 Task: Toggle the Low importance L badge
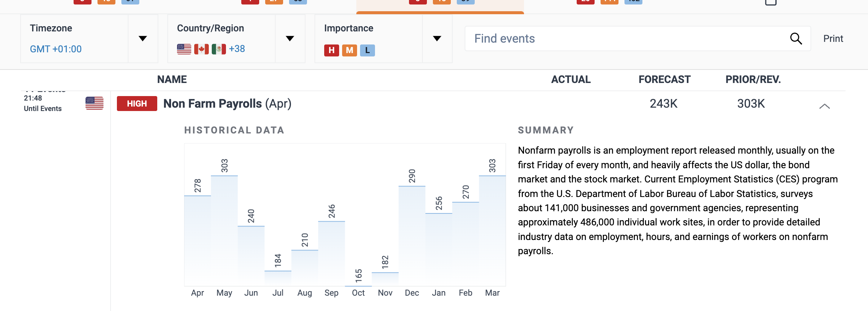click(368, 50)
